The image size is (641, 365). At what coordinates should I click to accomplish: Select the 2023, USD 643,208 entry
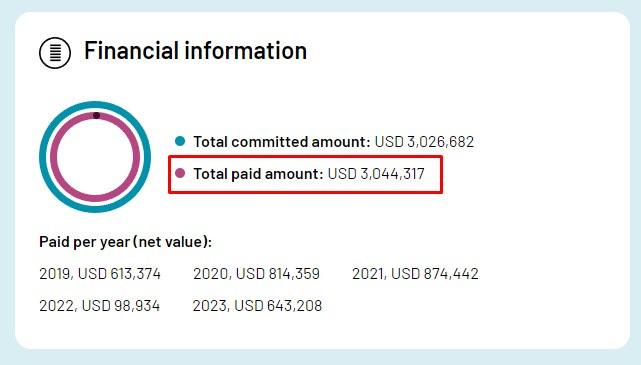[257, 305]
